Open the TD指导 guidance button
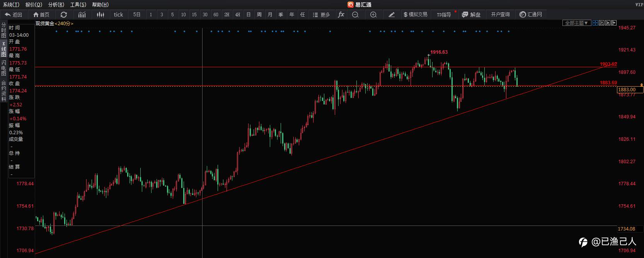This screenshot has width=644, height=258. pyautogui.click(x=444, y=14)
